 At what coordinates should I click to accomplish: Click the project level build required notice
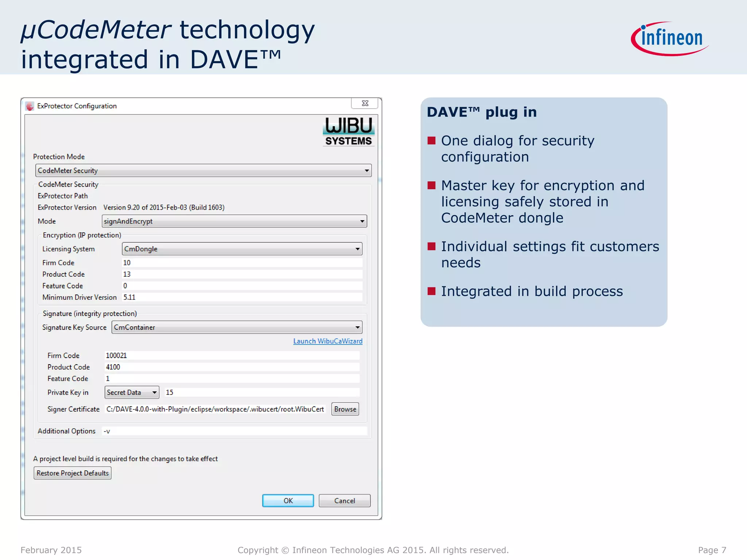click(x=125, y=459)
